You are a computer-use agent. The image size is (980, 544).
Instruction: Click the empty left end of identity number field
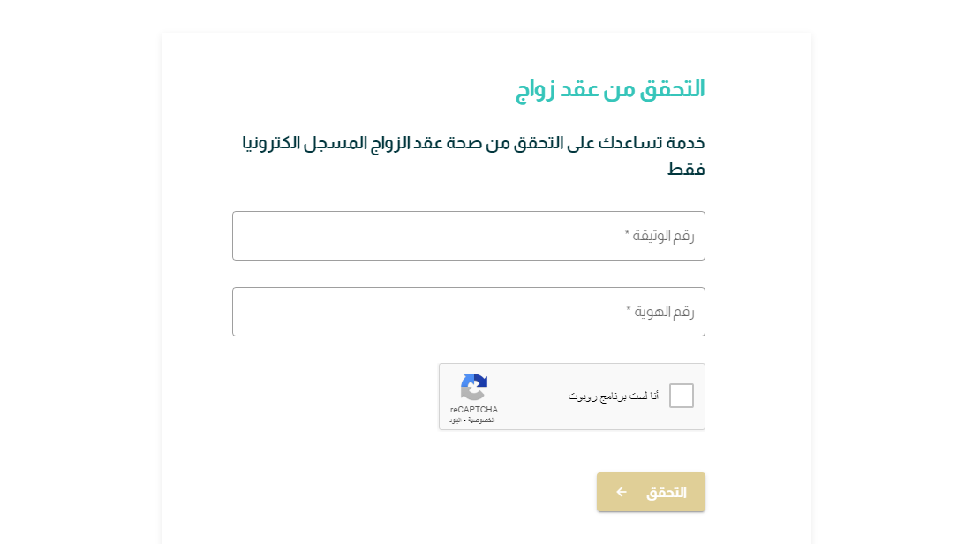265,312
